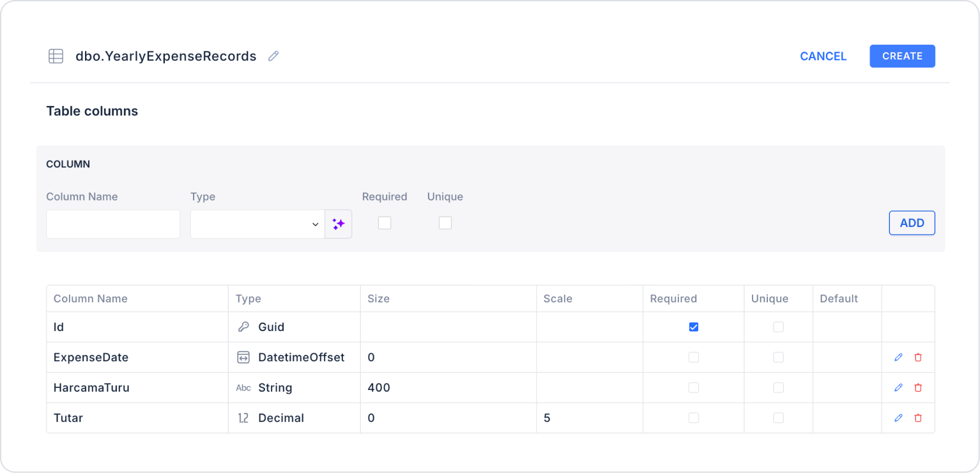The height and width of the screenshot is (473, 980).
Task: Click the Guid type text
Action: click(x=272, y=327)
